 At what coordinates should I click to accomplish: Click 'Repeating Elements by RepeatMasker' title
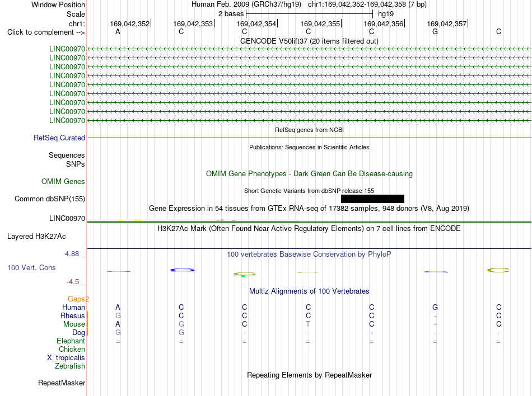coord(309,375)
